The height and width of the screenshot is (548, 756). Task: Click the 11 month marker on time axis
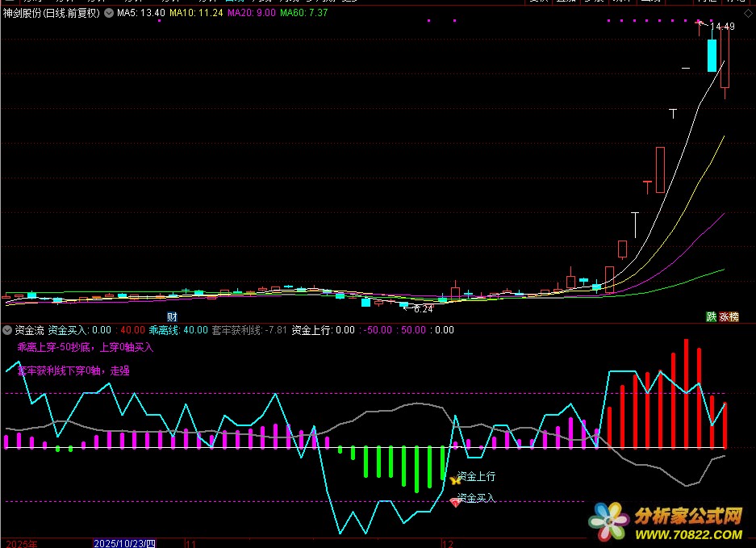[x=191, y=544]
